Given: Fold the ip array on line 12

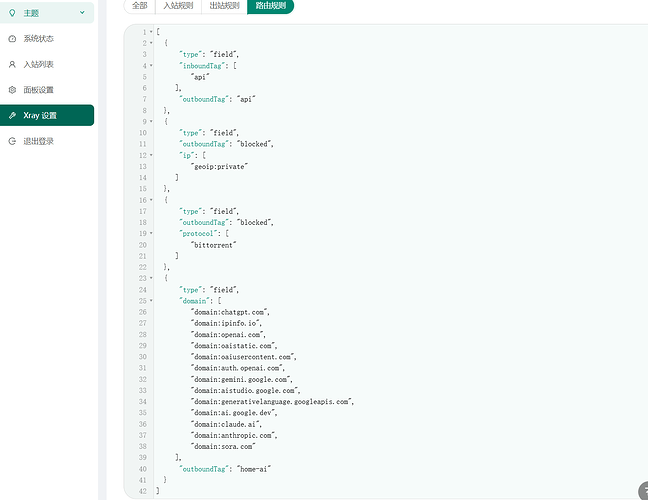Looking at the screenshot, I should [x=151, y=155].
